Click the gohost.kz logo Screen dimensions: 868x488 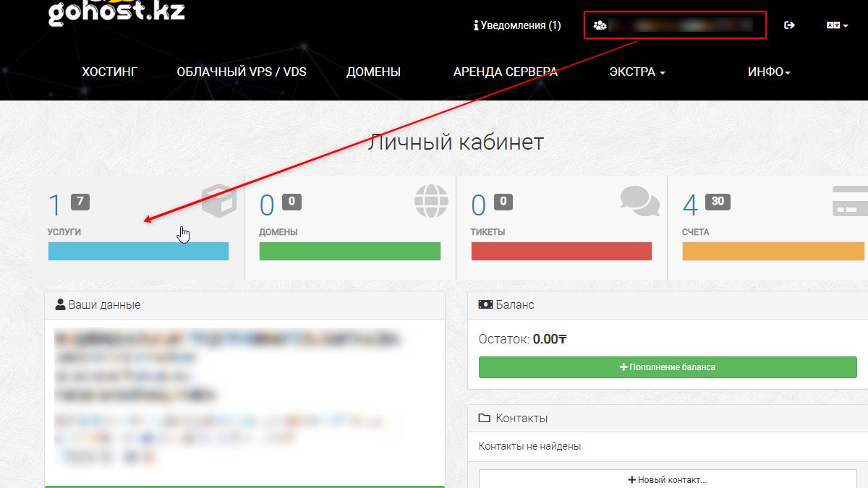click(x=116, y=13)
